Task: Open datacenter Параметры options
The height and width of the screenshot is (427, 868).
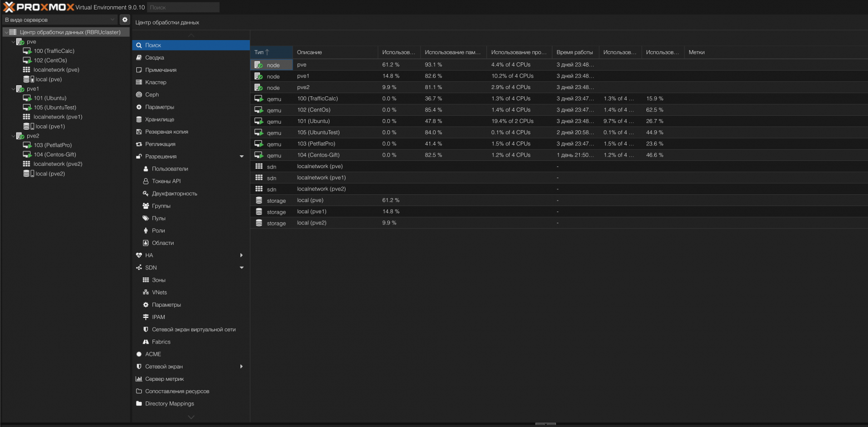Action: 191,107
